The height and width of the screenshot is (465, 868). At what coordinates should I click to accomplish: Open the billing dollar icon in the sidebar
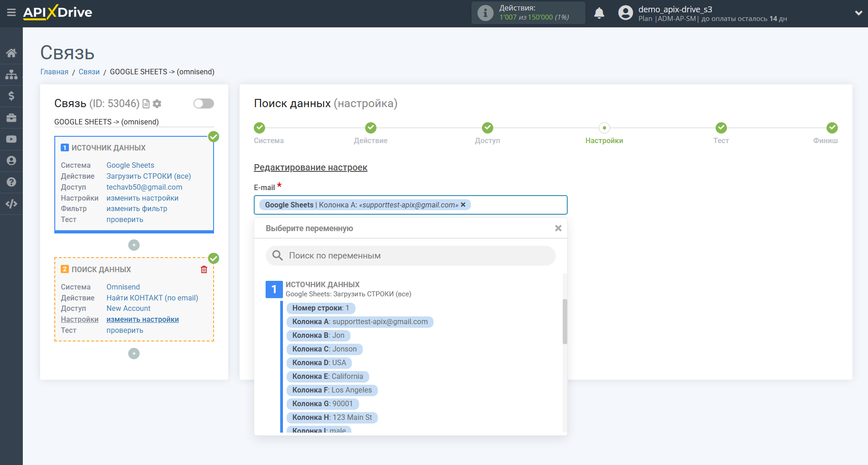point(11,96)
